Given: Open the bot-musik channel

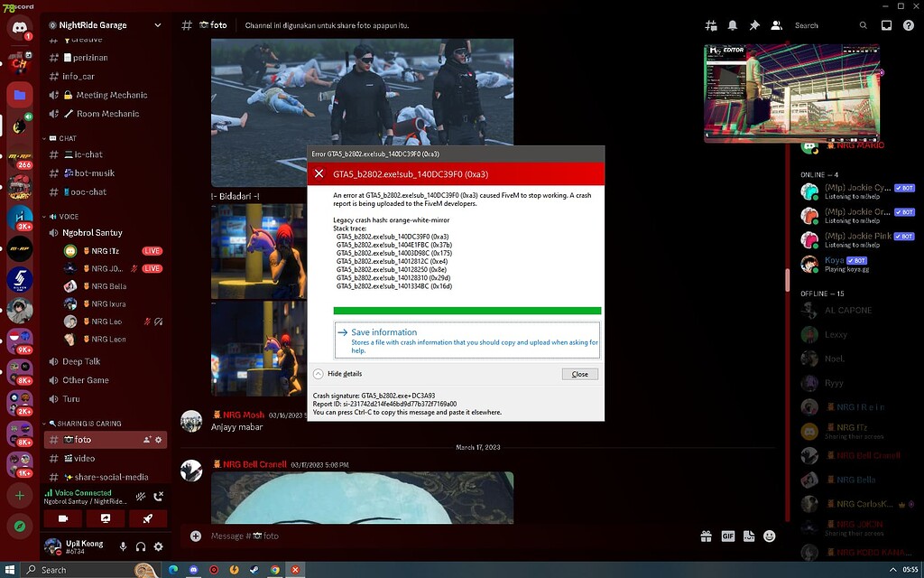Looking at the screenshot, I should [105, 173].
